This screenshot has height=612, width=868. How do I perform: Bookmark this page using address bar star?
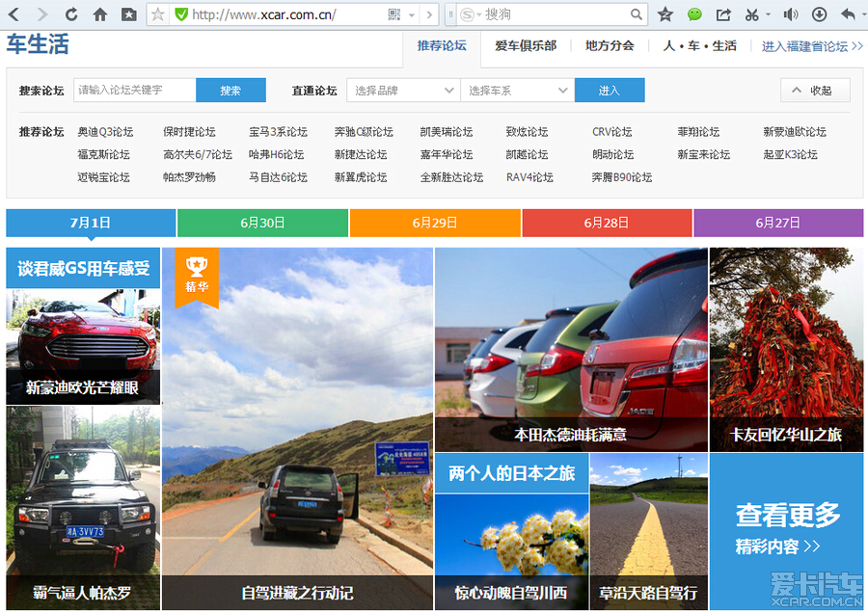click(158, 14)
